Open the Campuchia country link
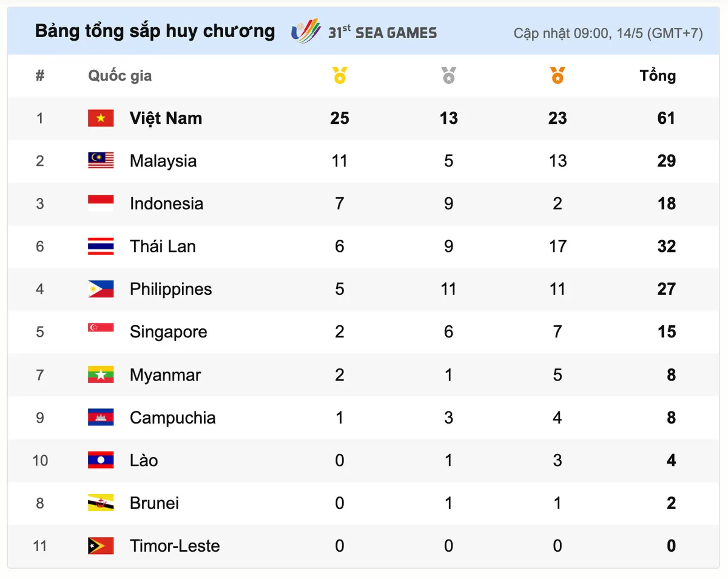728x579 pixels. [x=172, y=418]
